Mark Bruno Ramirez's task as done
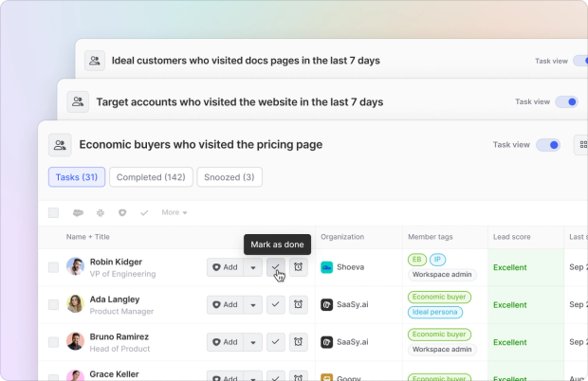Viewport: 588px width, 381px height. (276, 341)
